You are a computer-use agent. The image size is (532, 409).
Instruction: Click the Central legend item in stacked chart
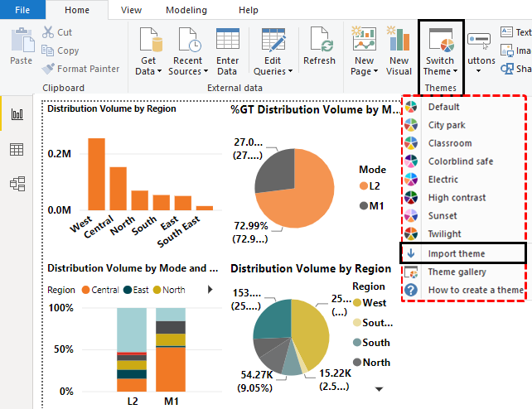coord(100,290)
